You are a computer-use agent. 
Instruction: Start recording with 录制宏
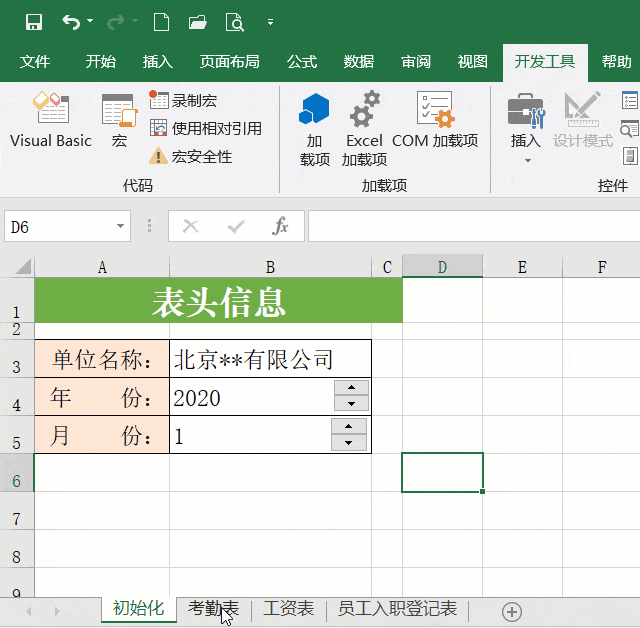click(x=183, y=100)
